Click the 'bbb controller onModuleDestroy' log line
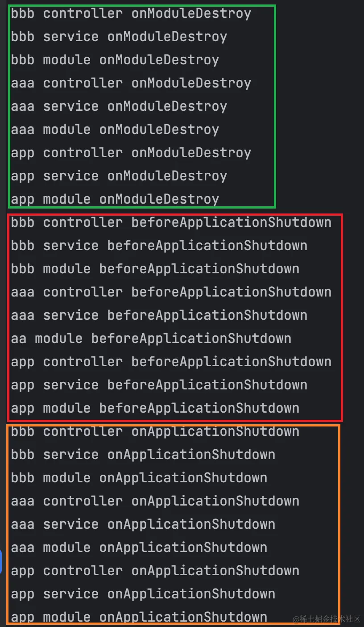Image resolution: width=364 pixels, height=627 pixels. [131, 14]
